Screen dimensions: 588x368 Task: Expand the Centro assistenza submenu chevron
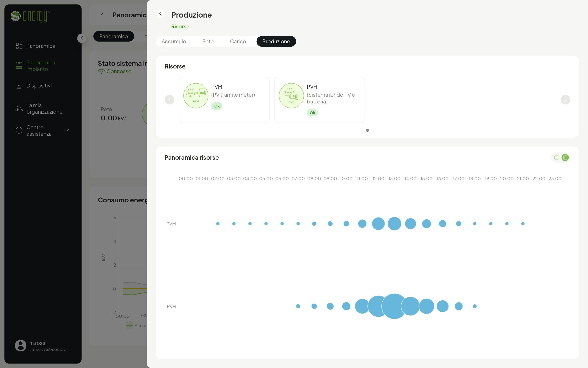[x=67, y=130]
